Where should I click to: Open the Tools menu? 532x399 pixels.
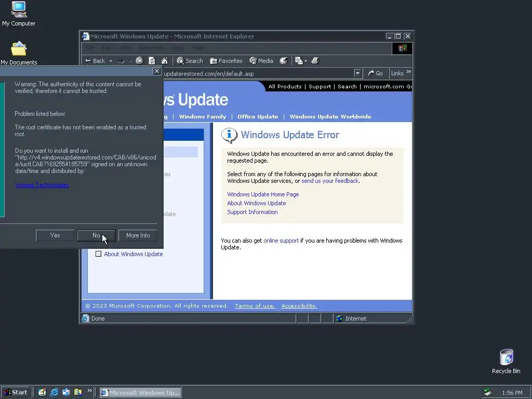(178, 48)
